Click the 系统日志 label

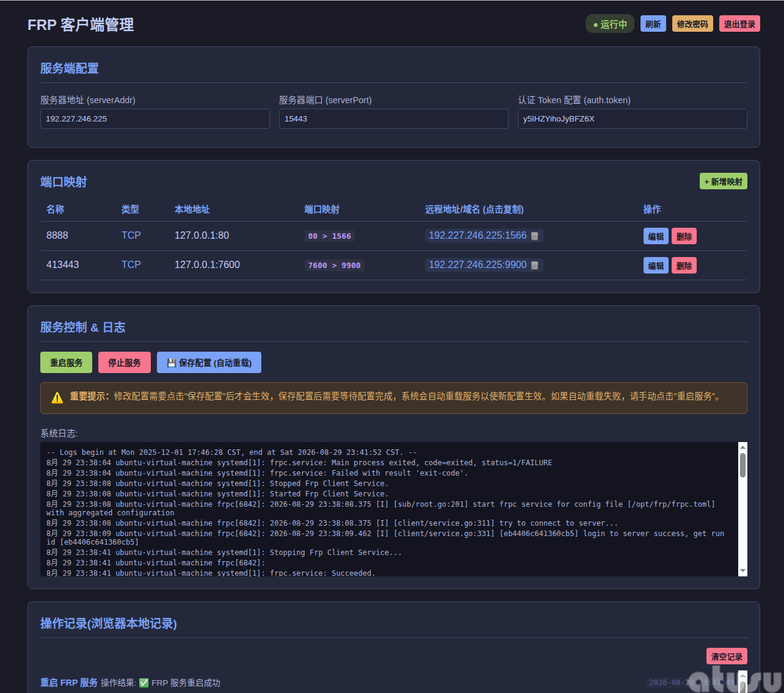59,434
